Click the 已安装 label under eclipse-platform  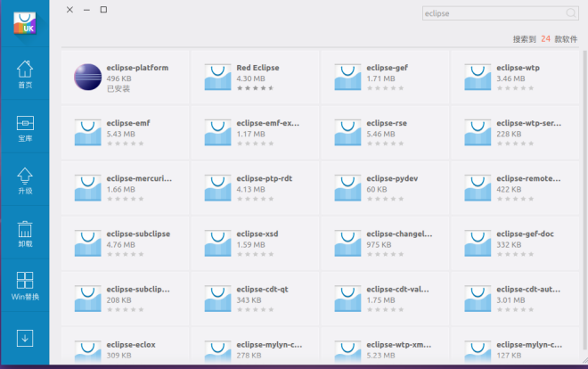[118, 89]
